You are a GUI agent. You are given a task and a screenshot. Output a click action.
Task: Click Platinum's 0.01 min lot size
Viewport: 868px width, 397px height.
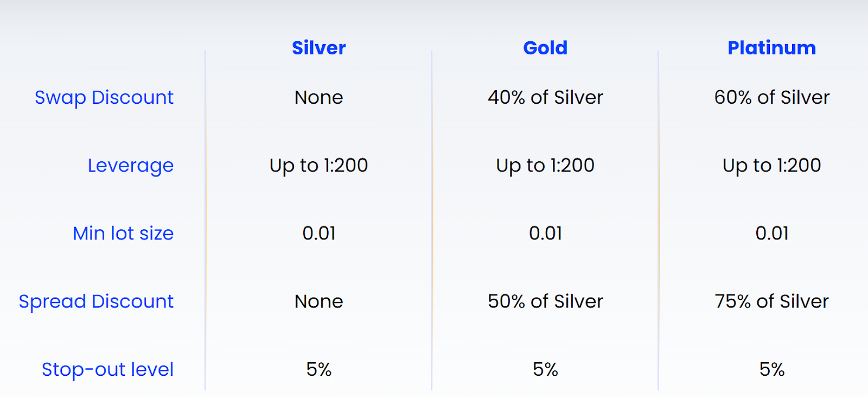click(x=771, y=233)
